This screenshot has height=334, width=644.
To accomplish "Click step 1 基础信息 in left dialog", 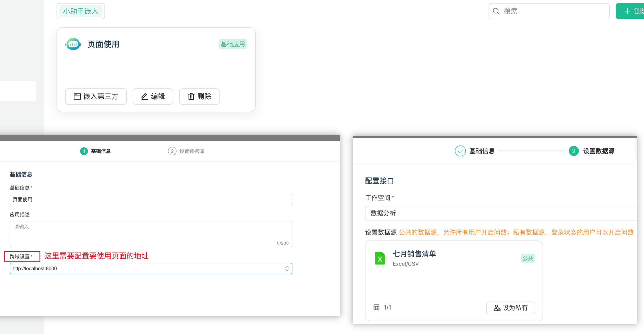I will [x=95, y=151].
